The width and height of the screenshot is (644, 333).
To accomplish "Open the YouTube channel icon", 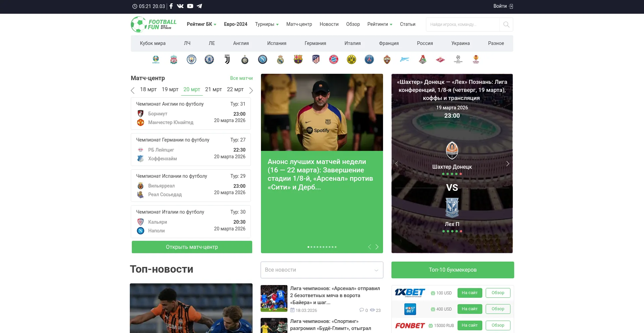I will coord(190,6).
